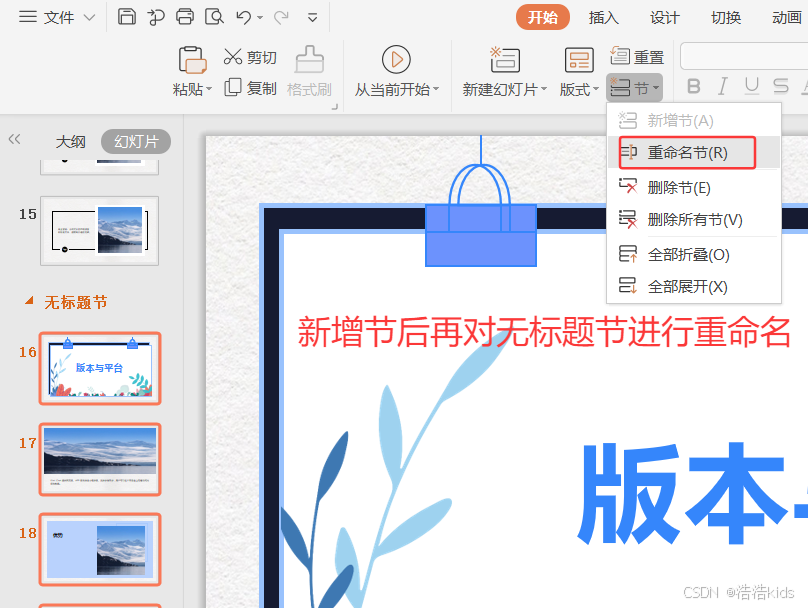808x608 pixels.
Task: Click the save icon in quick toolbar
Action: pyautogui.click(x=126, y=17)
